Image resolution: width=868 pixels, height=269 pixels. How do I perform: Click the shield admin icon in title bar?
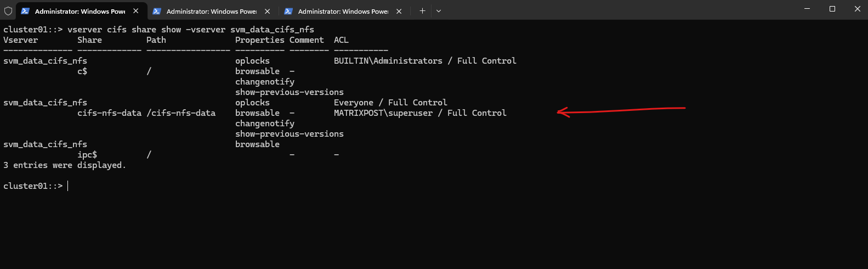pos(8,11)
